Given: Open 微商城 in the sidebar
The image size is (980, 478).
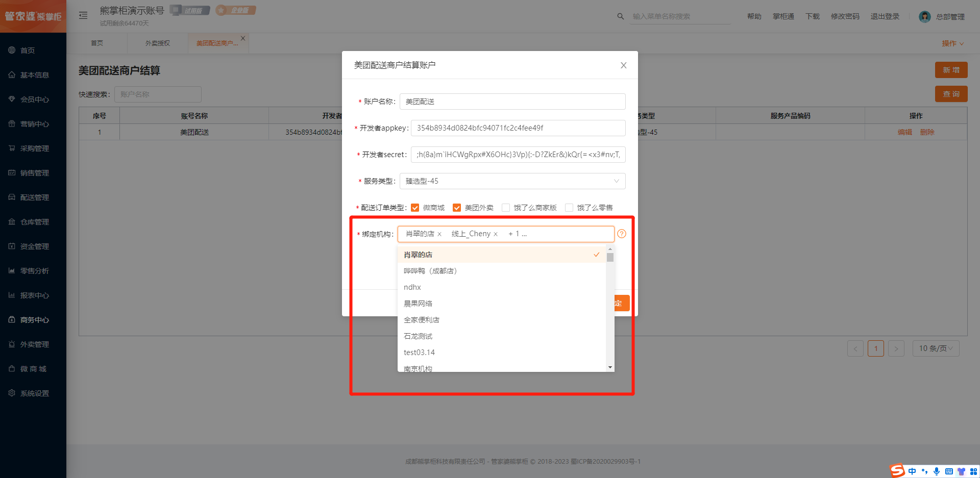Looking at the screenshot, I should pos(33,369).
